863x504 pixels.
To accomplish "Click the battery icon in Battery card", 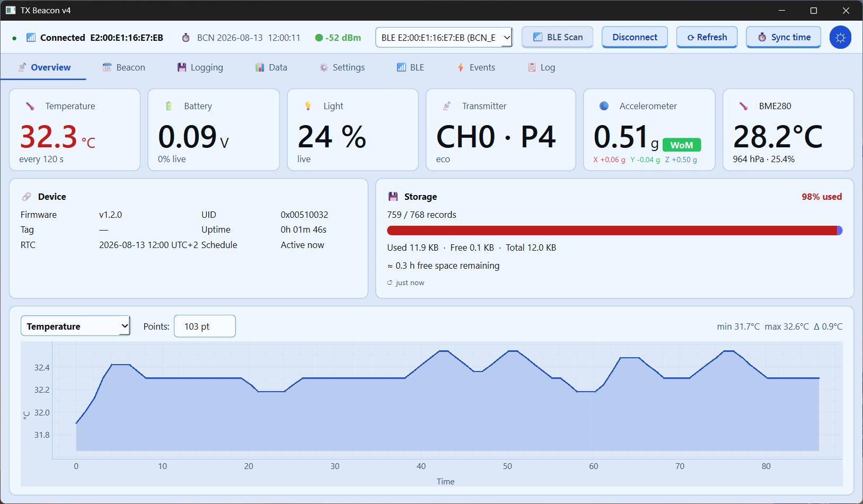I will click(x=169, y=106).
